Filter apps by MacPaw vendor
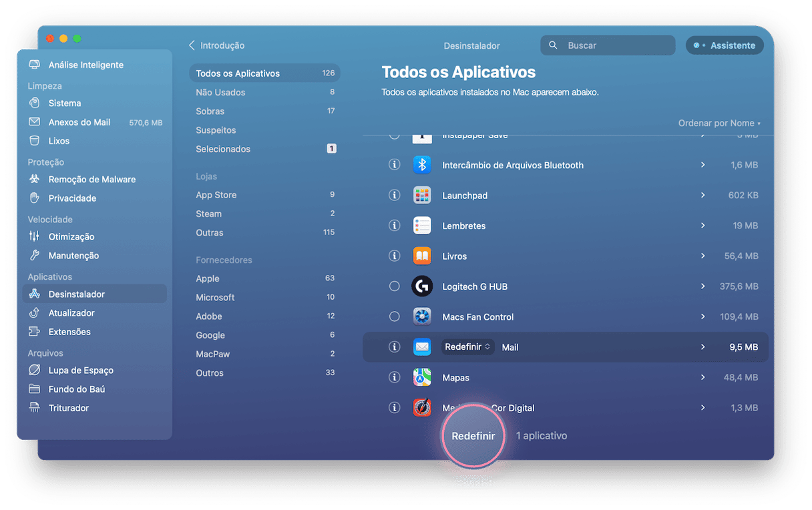 point(264,354)
